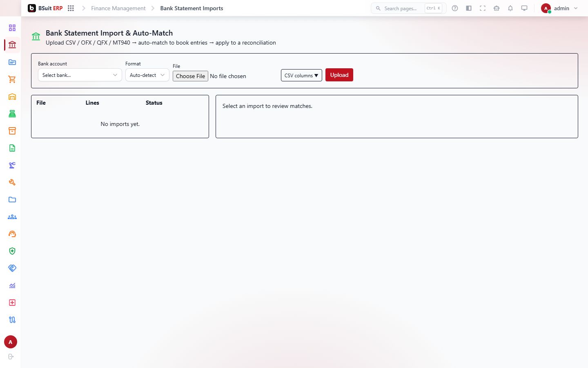Open the people group sidebar icon
This screenshot has height=368, width=588.
(12, 217)
